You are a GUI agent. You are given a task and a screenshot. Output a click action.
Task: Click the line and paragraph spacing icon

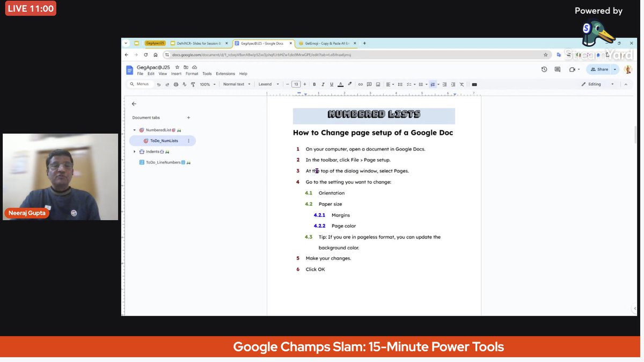[400, 84]
